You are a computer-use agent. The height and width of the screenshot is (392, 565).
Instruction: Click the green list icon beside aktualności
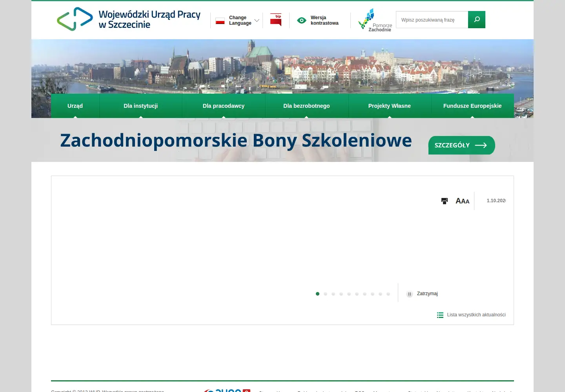[440, 315]
